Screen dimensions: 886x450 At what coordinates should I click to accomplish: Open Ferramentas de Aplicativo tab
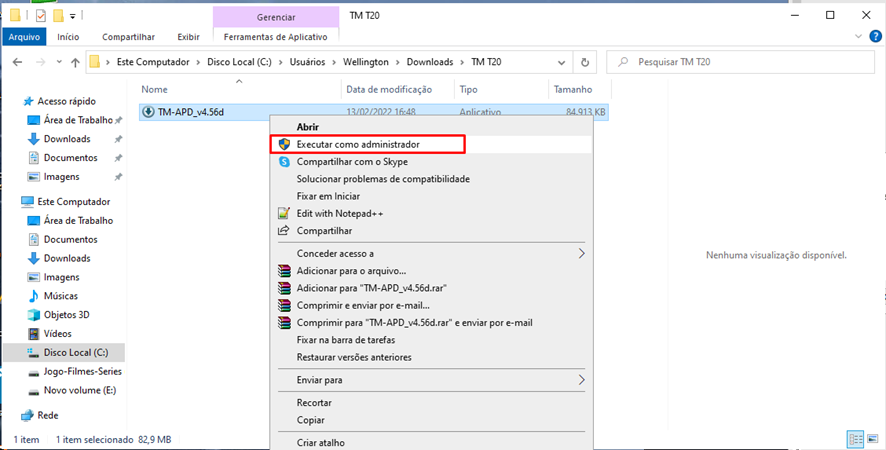(276, 37)
